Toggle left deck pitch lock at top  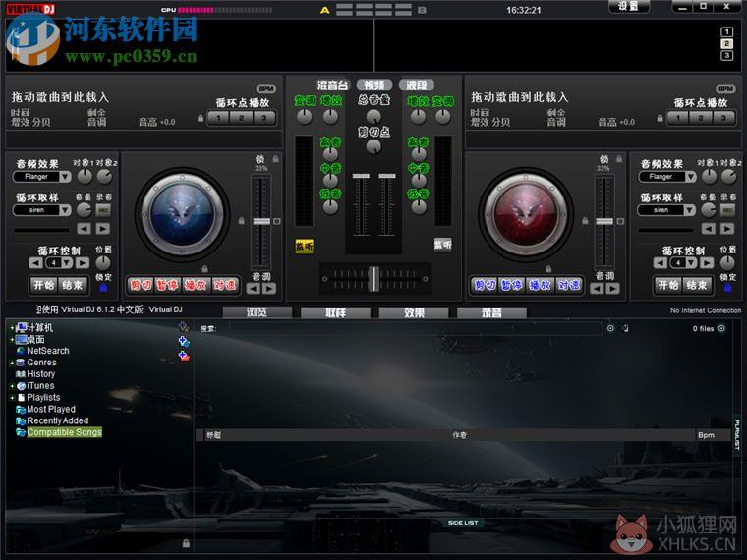[x=275, y=159]
